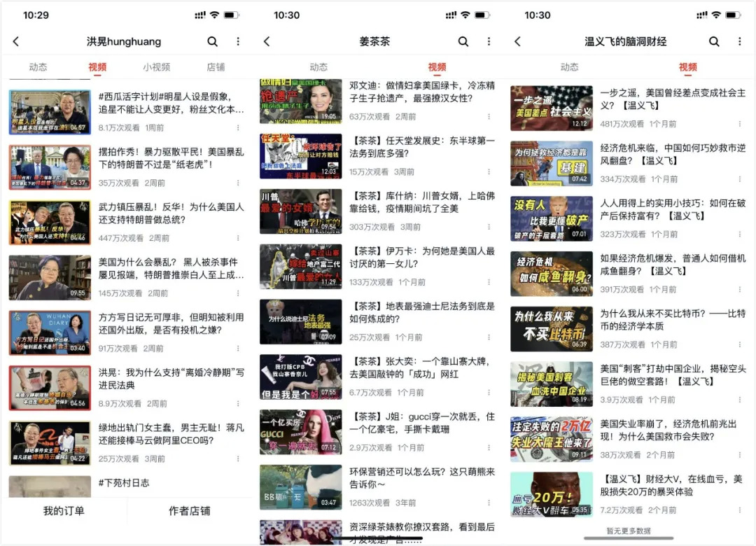Tap 作者店铺 button at bottom

(189, 511)
